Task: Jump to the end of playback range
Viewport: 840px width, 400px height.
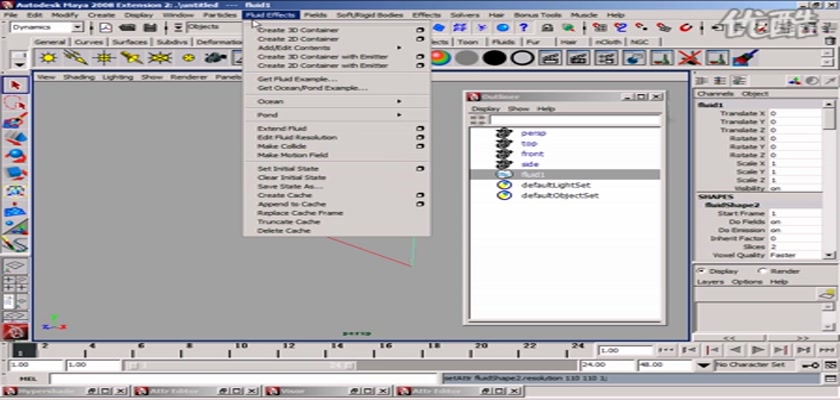Action: pos(825,350)
